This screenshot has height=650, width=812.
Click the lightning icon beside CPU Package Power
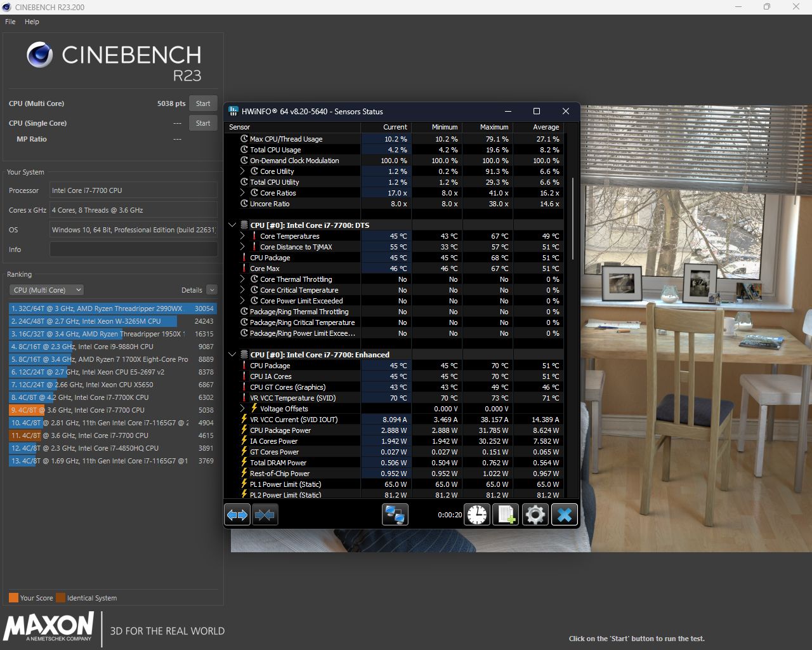[x=244, y=430]
